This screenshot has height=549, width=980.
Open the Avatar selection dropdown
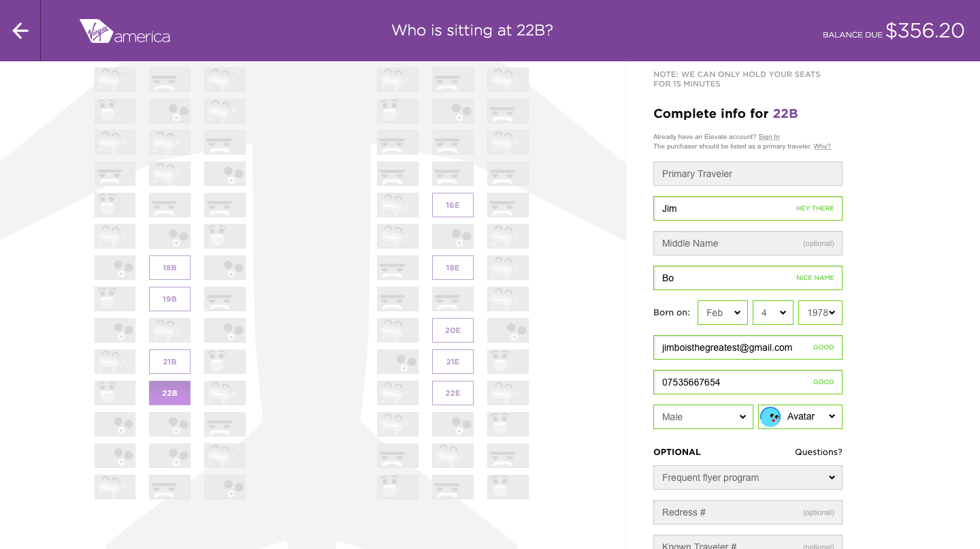[x=800, y=417]
